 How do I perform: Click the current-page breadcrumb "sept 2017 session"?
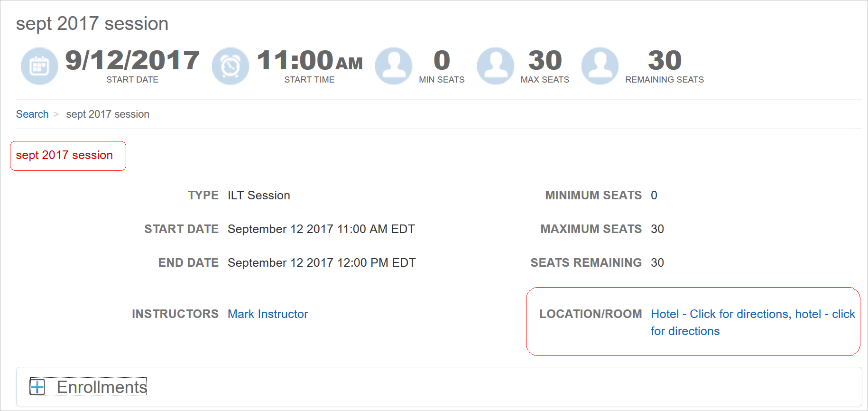108,114
